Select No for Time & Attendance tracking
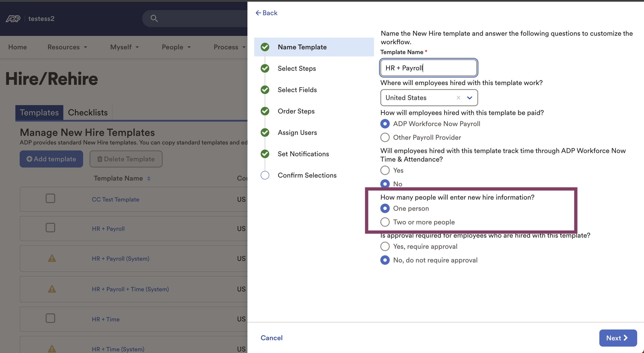This screenshot has height=353, width=644. (385, 184)
